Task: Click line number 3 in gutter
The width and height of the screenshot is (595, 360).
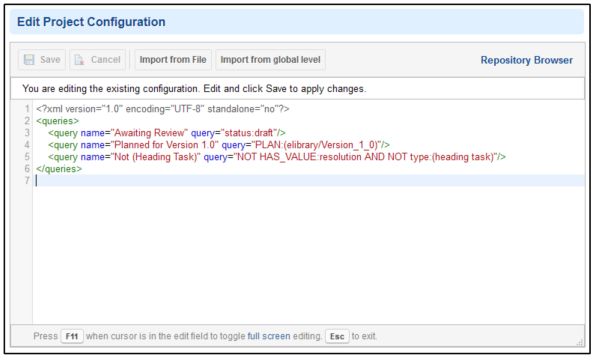Action: pos(27,133)
